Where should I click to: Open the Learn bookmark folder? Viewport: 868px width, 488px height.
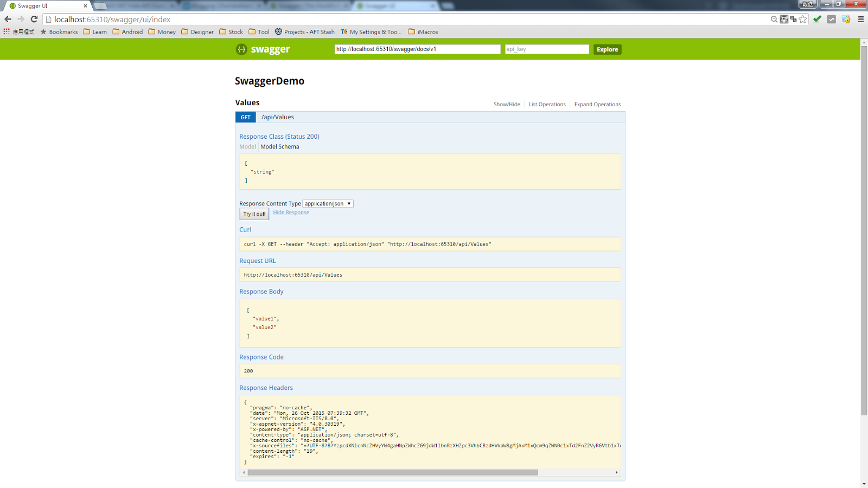point(95,31)
